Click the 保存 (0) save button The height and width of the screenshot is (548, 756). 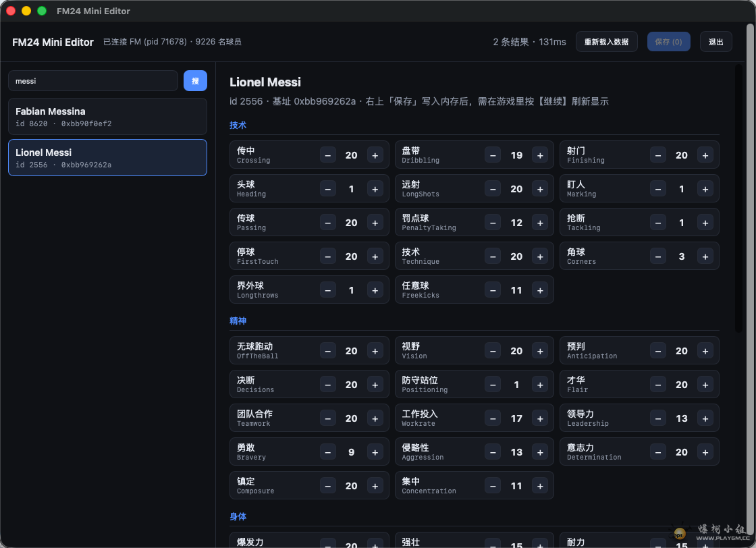pyautogui.click(x=668, y=42)
